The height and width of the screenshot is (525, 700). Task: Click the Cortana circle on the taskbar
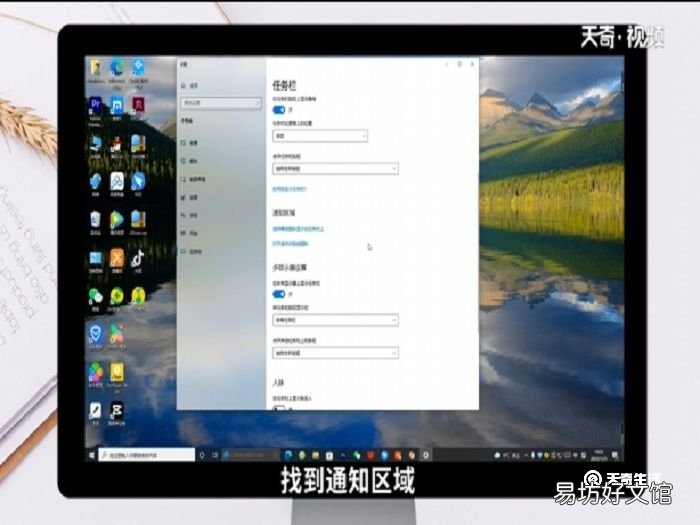202,455
